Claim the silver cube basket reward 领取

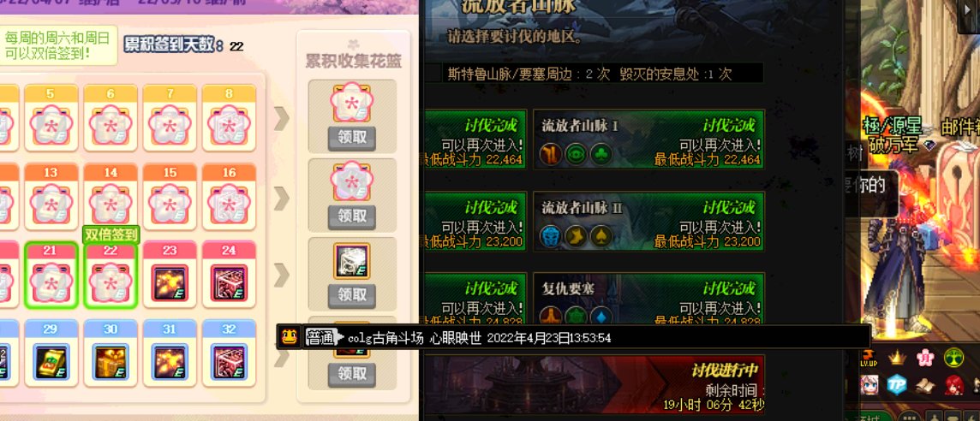352,295
